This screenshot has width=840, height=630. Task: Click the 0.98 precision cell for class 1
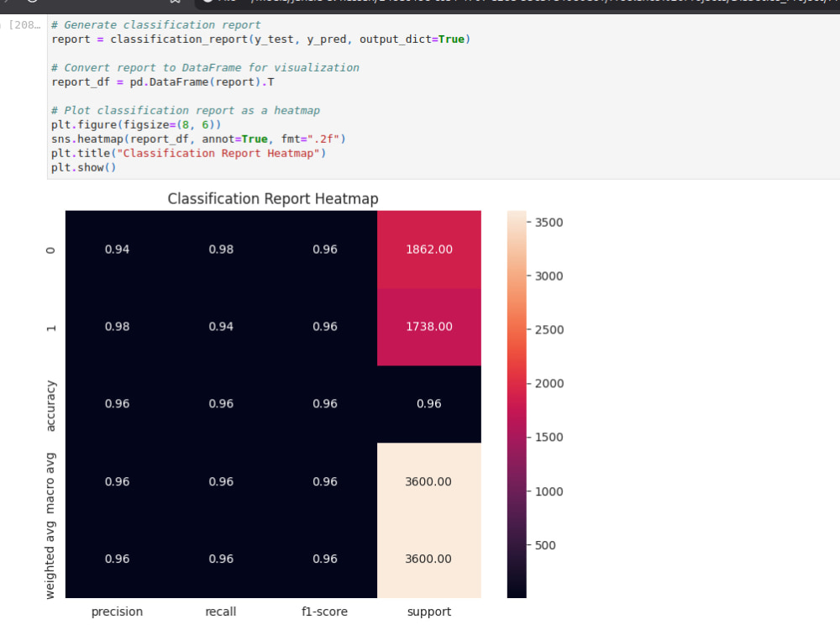coord(118,327)
